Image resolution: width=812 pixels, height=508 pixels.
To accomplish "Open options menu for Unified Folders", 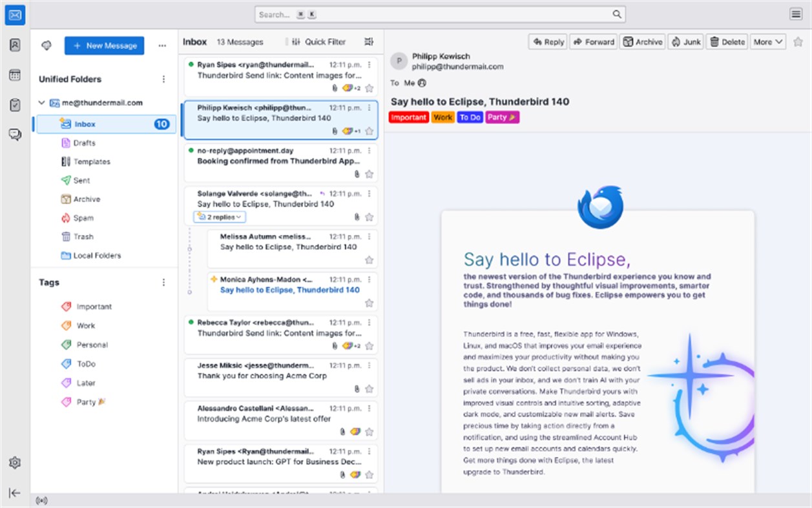I will pos(163,79).
